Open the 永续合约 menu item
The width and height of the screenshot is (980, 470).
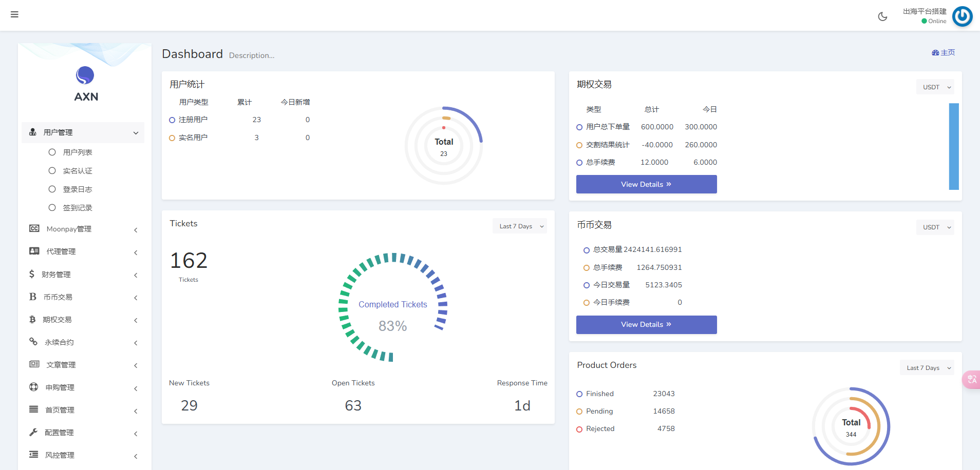coord(59,342)
